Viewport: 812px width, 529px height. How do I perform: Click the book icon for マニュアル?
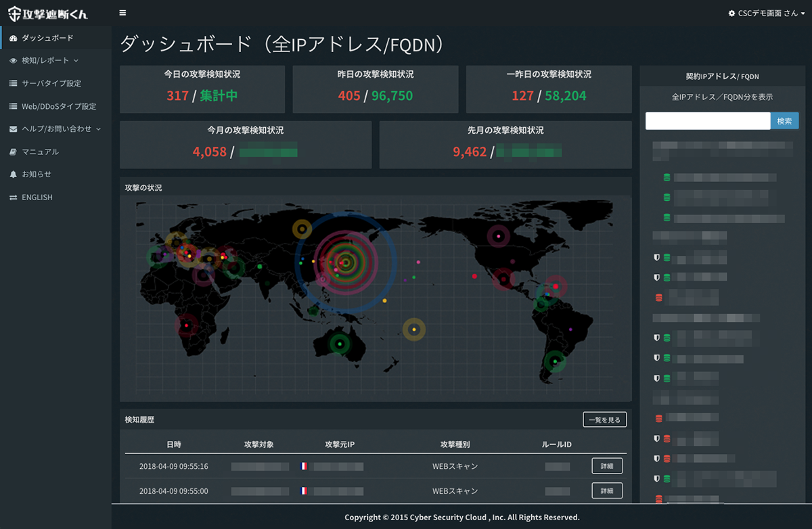point(14,152)
